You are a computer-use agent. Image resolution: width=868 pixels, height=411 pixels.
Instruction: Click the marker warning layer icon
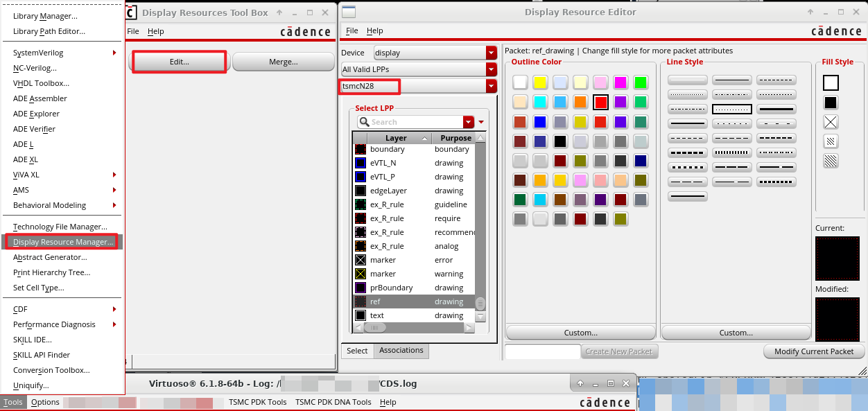361,274
